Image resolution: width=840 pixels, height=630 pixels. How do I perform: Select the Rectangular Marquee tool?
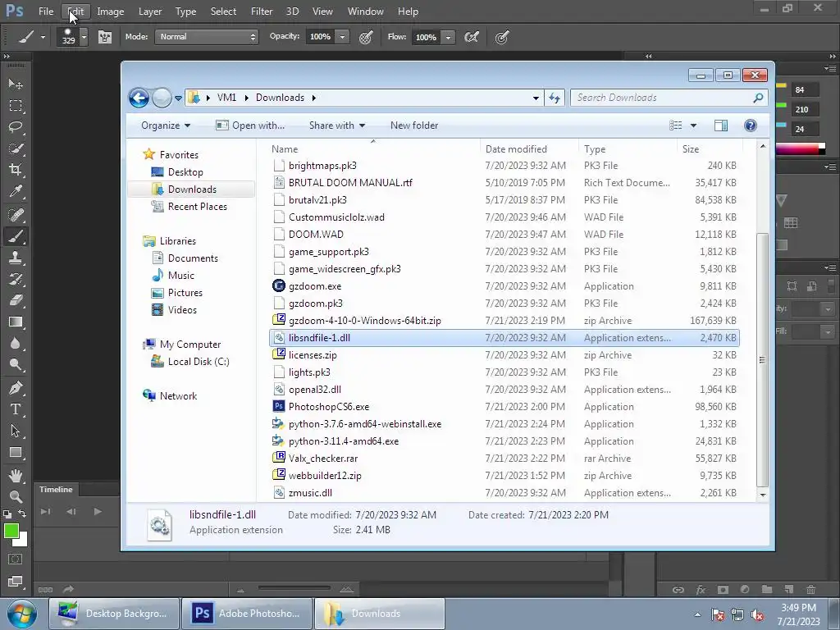tap(16, 106)
